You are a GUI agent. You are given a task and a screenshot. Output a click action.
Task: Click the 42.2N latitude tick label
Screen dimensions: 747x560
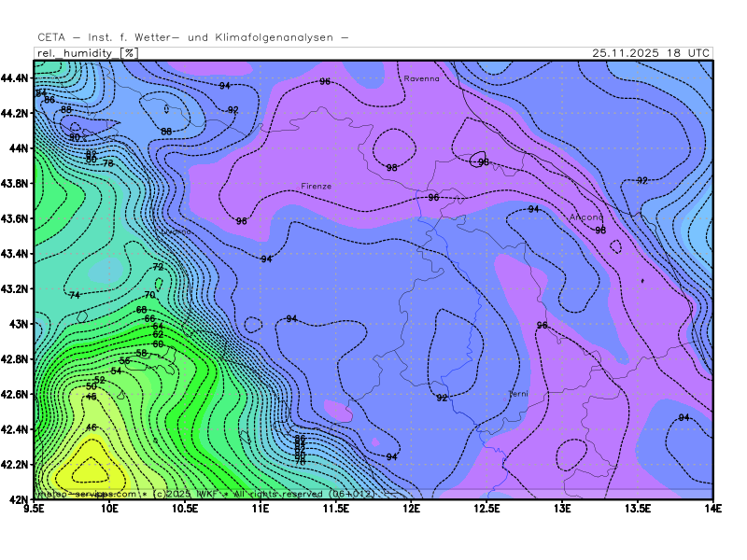coord(14,464)
